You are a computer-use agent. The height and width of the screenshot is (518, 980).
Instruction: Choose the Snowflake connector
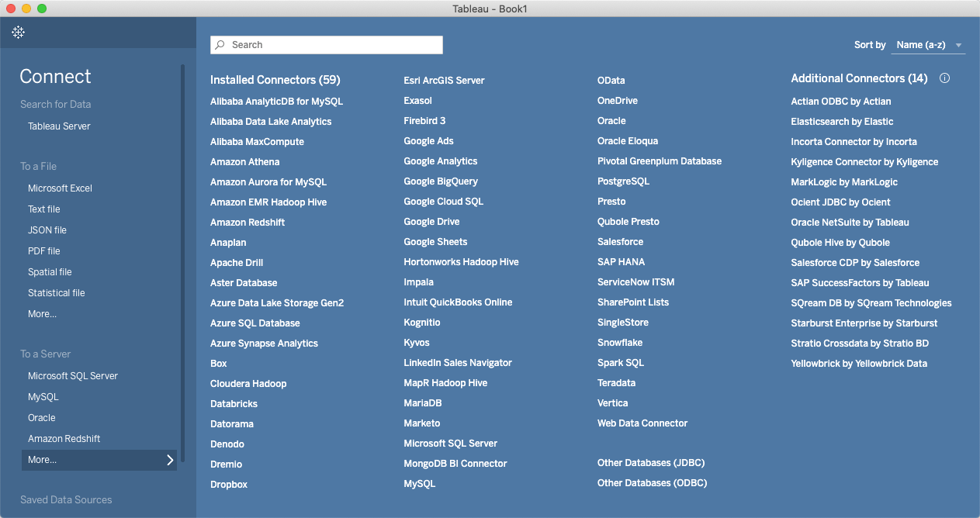[x=619, y=343]
